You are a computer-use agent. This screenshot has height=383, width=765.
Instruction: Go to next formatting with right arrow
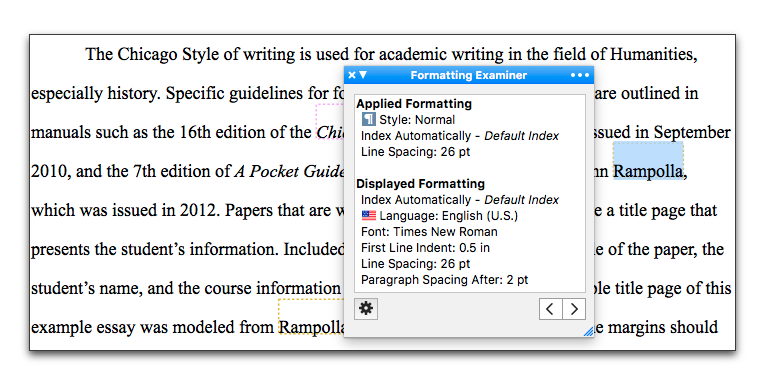click(x=574, y=309)
